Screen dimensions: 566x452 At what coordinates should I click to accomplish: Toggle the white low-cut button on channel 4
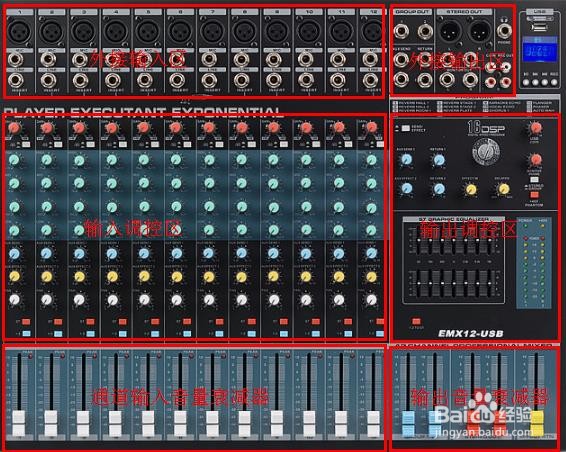coord(123,144)
